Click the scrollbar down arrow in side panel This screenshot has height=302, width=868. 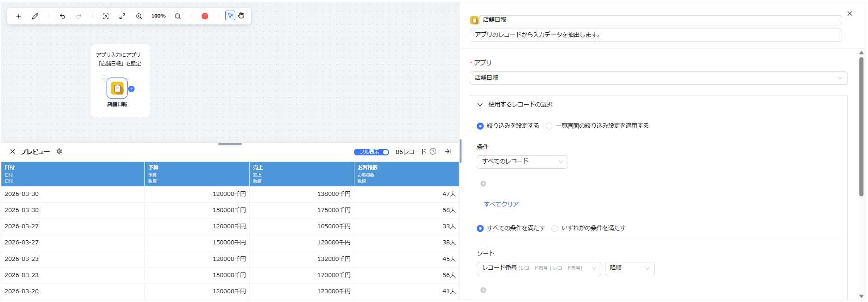click(x=861, y=296)
